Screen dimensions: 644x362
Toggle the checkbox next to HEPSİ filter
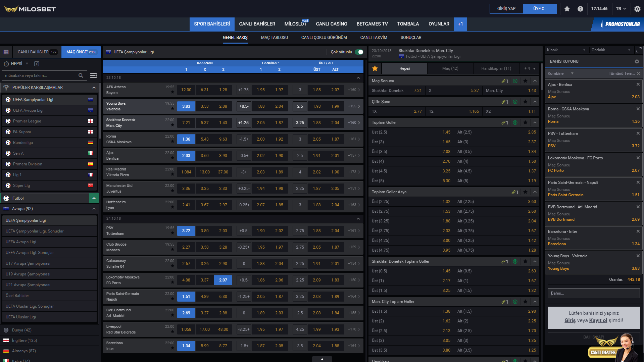[x=37, y=64]
